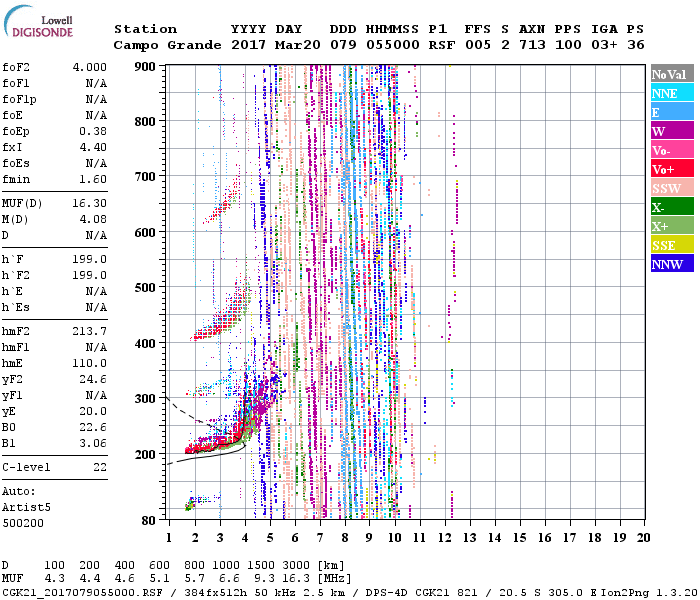The width and height of the screenshot is (700, 600).
Task: Select the NNE legend color swatch
Action: click(672, 93)
